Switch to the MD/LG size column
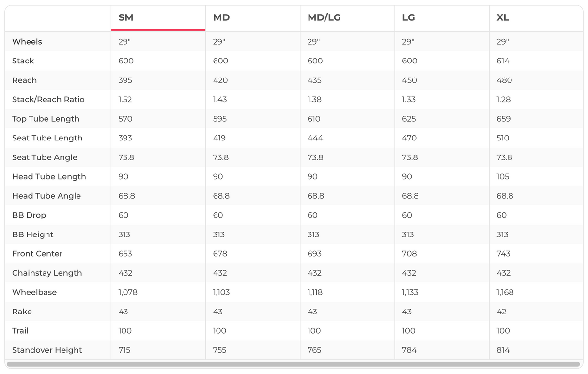 click(324, 18)
